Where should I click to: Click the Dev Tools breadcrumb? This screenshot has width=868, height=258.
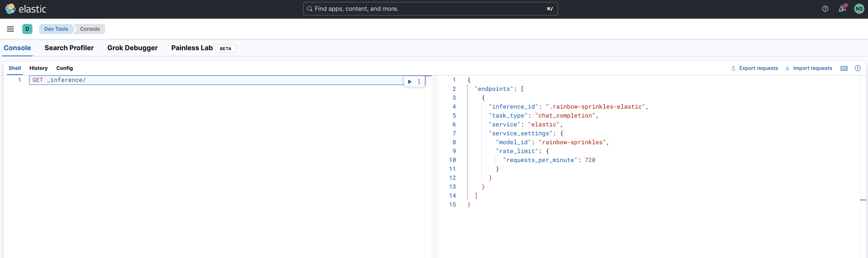click(x=56, y=29)
